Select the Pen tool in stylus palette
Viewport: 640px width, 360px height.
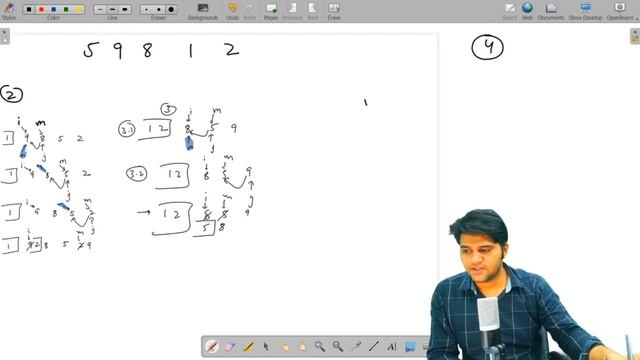[212, 347]
